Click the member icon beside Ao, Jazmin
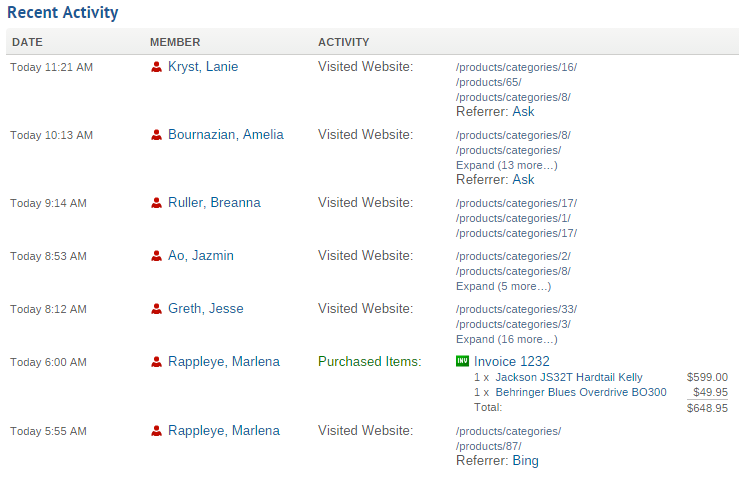The height and width of the screenshot is (477, 739). [x=156, y=256]
